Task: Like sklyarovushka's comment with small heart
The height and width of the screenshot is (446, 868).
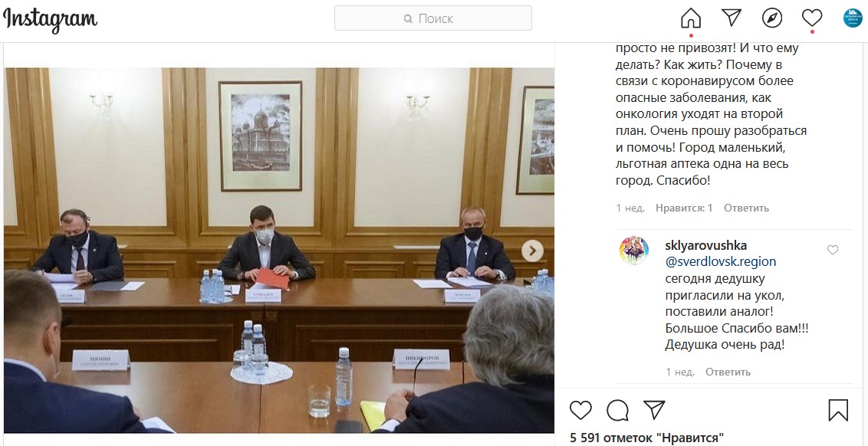Action: 833,250
